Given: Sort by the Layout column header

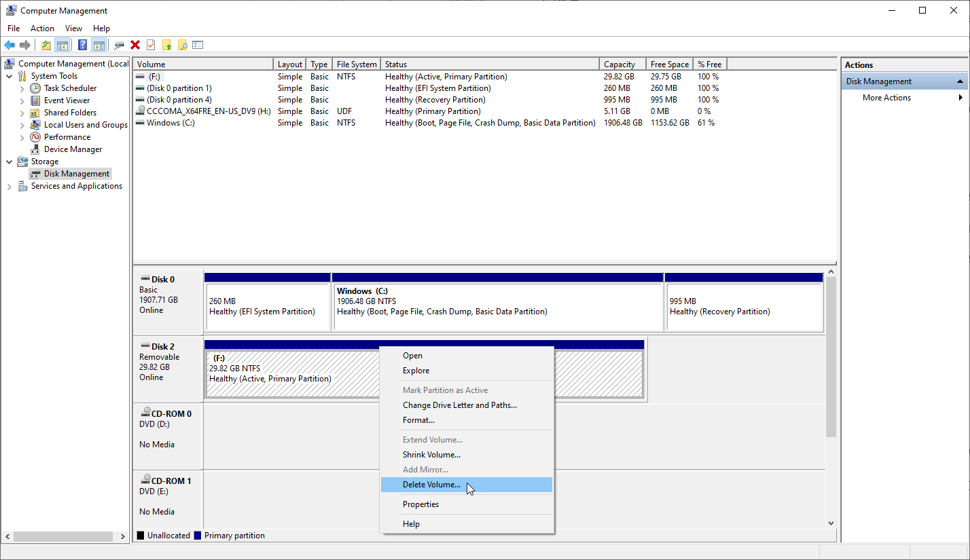Looking at the screenshot, I should pyautogui.click(x=290, y=64).
